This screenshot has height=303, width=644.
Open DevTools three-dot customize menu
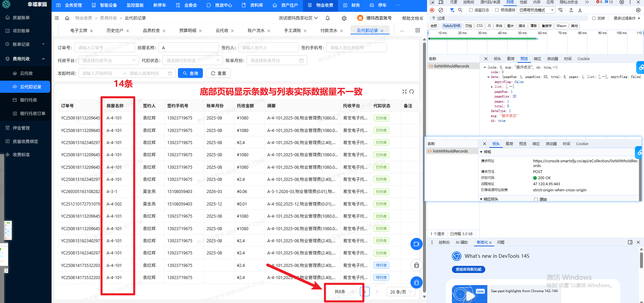pyautogui.click(x=630, y=2)
